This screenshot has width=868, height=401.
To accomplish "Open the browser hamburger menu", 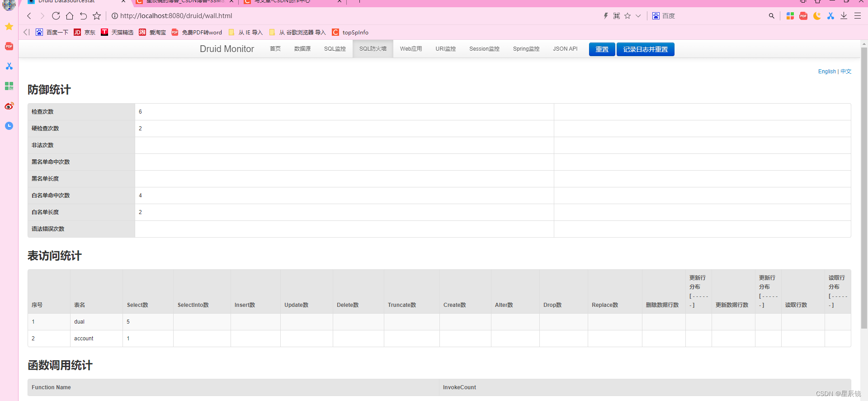I will [857, 16].
